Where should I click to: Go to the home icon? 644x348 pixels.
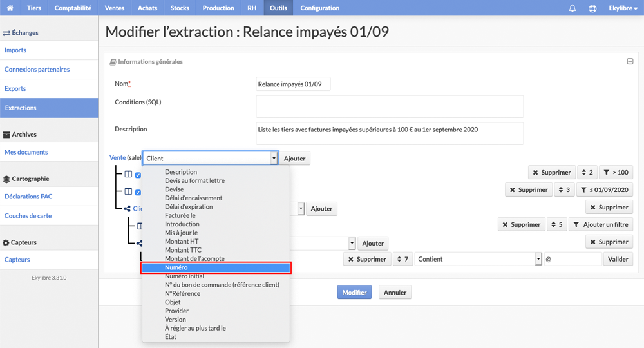(10, 8)
